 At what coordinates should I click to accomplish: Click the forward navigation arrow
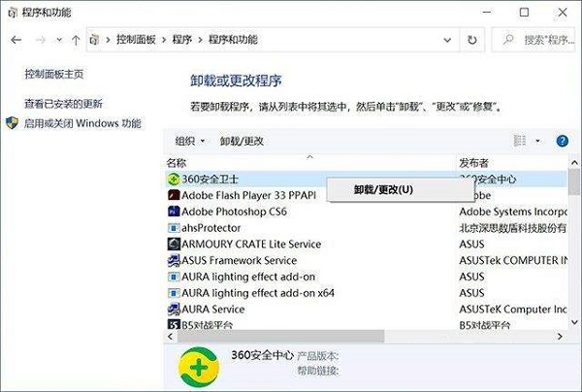(40, 40)
